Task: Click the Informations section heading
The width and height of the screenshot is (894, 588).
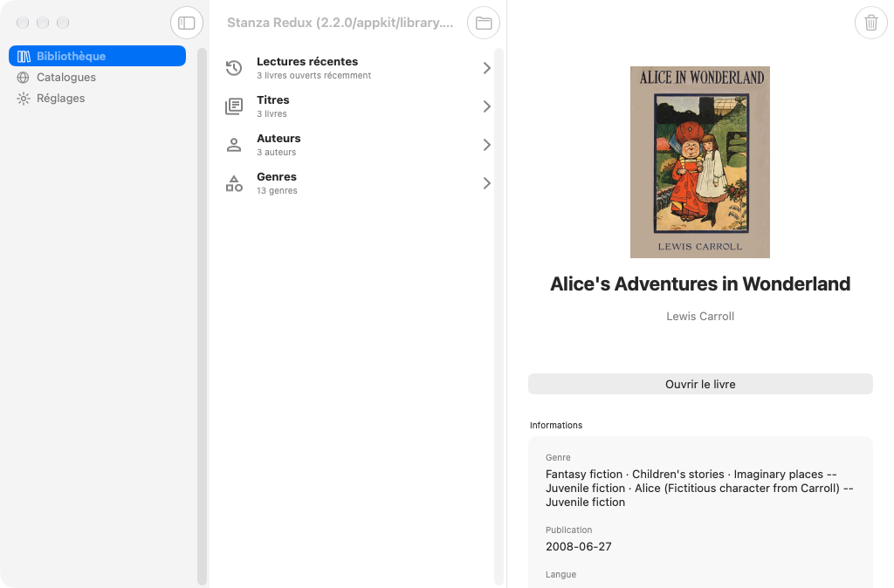Action: pos(556,425)
